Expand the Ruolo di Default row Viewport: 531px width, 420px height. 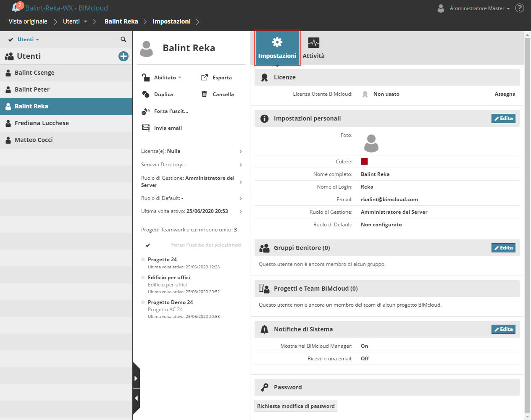192,198
